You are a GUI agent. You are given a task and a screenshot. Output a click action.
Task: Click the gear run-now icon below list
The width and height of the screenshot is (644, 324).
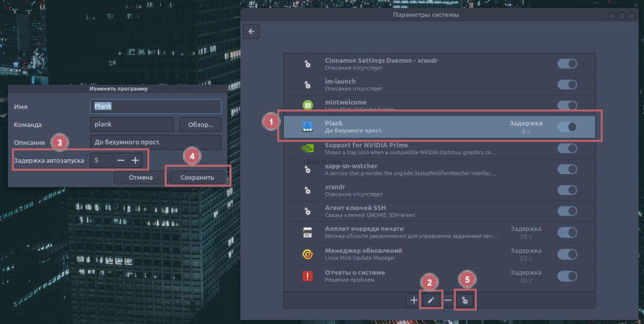465,300
